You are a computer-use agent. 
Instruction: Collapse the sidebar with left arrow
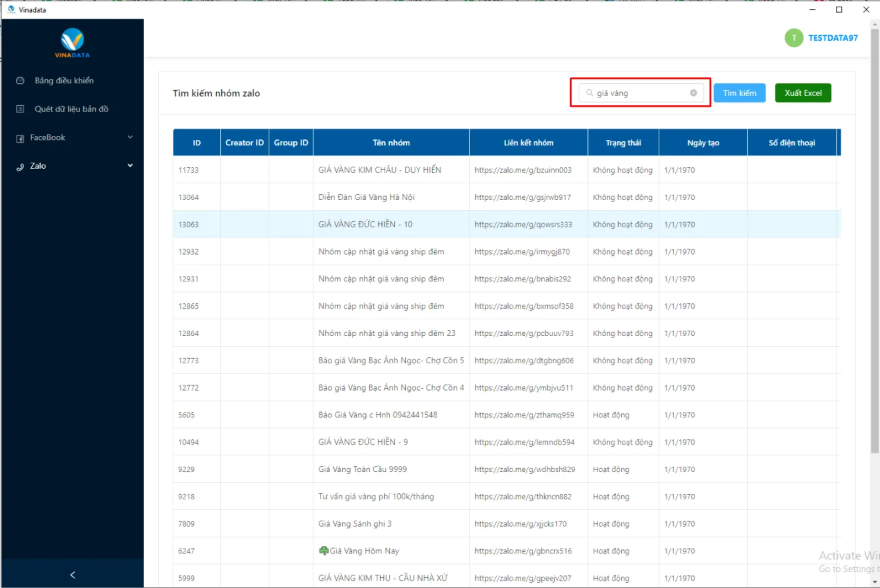[x=73, y=575]
